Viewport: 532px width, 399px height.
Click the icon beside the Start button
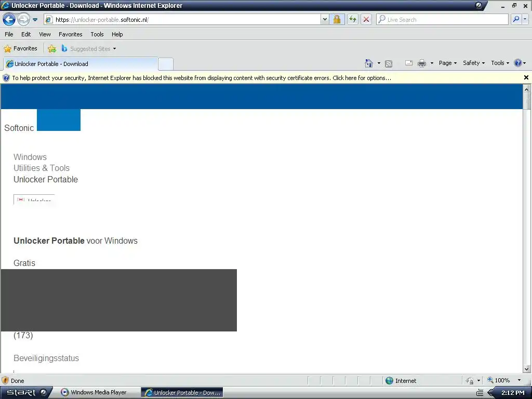coord(44,392)
